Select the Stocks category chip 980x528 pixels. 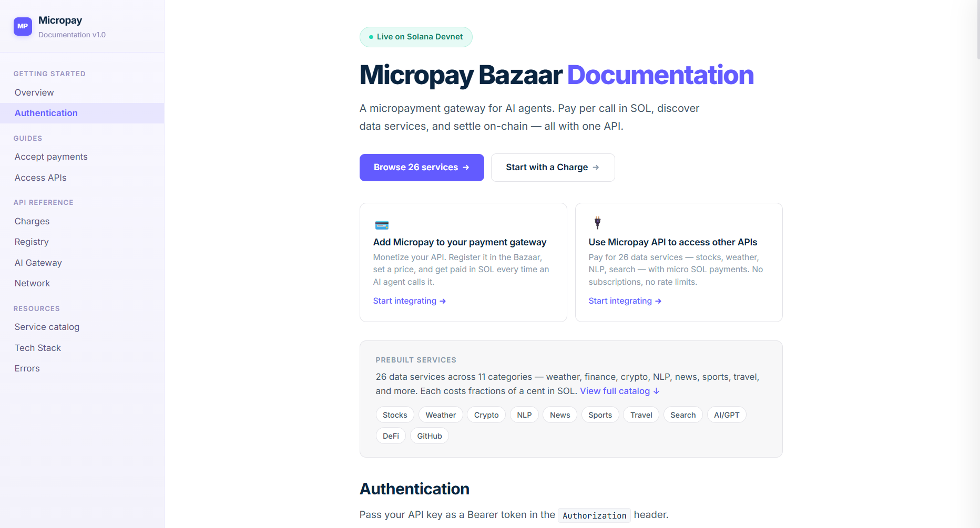[395, 415]
